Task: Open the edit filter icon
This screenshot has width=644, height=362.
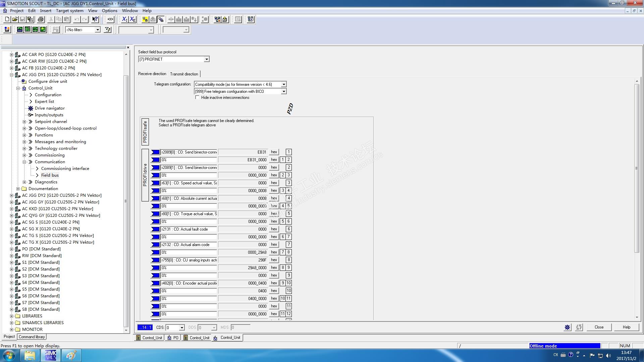Action: 108,30
